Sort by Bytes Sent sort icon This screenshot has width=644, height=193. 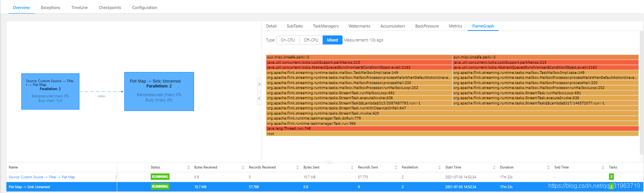coord(352,167)
